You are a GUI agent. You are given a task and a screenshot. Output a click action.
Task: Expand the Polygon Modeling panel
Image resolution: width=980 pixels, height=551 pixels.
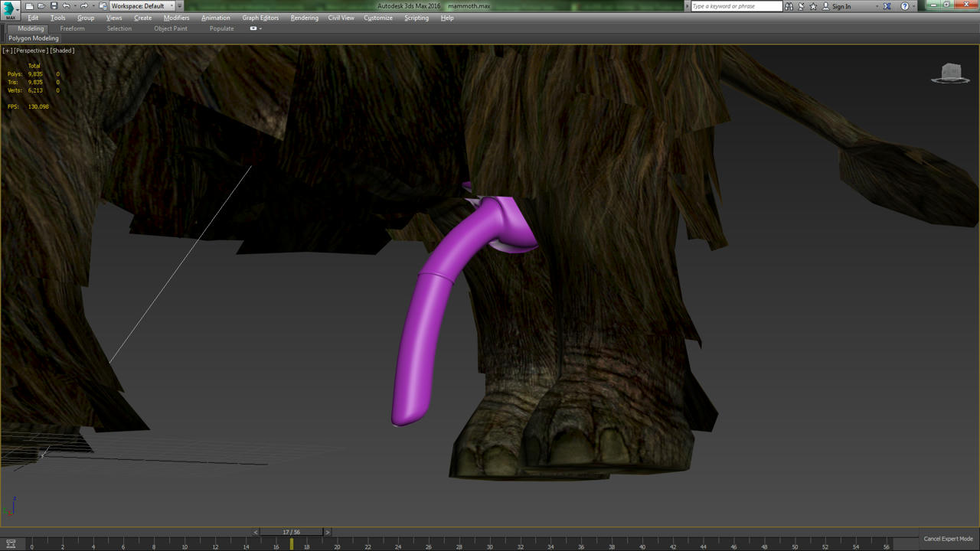(x=34, y=38)
